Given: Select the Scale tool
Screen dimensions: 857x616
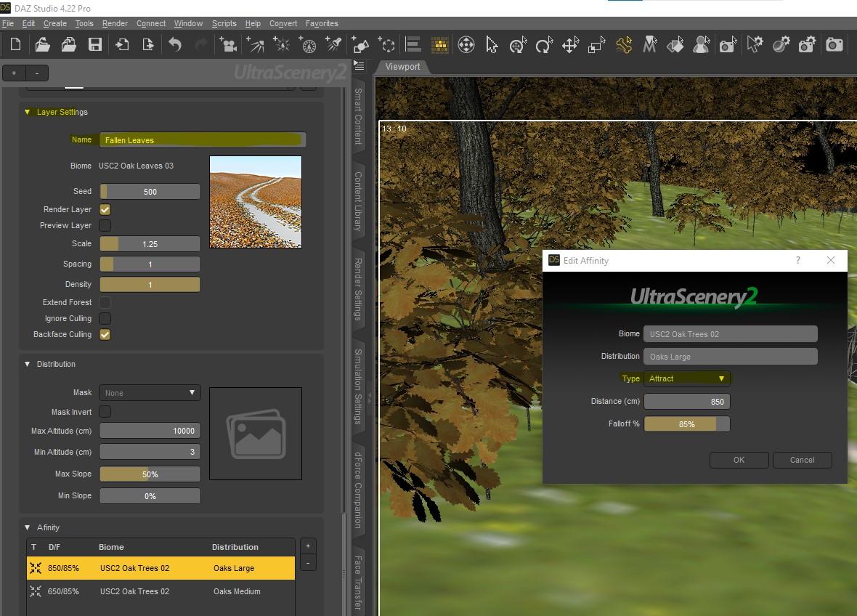Looking at the screenshot, I should pos(596,44).
